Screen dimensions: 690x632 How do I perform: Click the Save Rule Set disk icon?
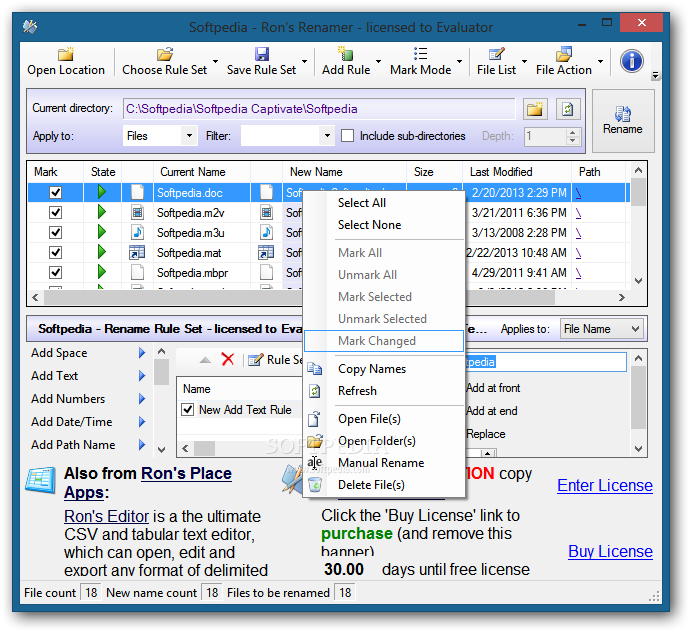262,54
